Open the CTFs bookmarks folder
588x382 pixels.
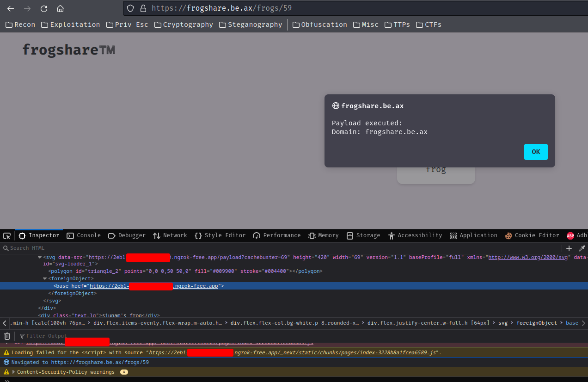pos(429,25)
